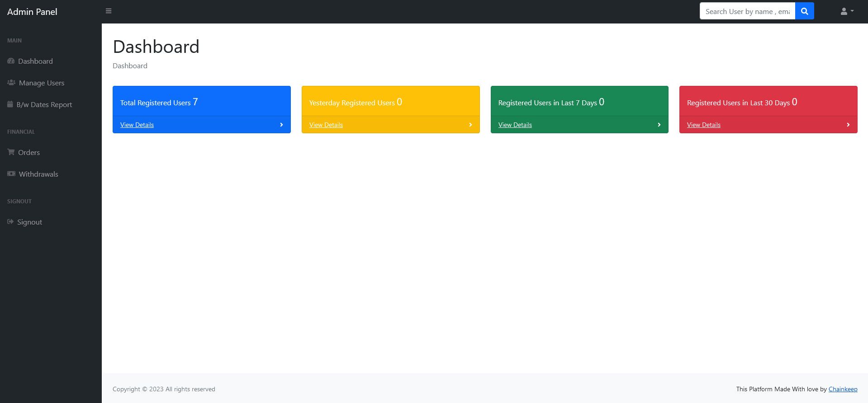Focus the Search User input field
This screenshot has height=403, width=868.
click(747, 11)
